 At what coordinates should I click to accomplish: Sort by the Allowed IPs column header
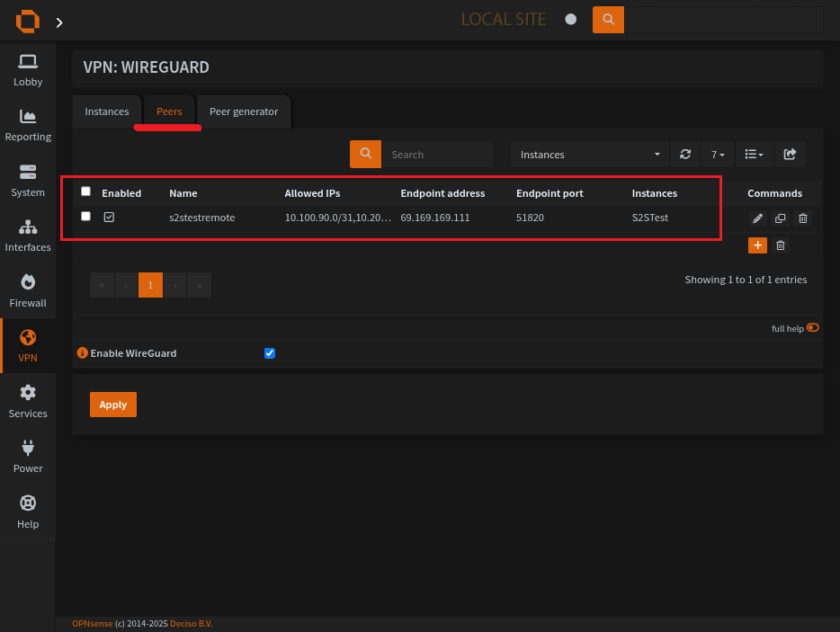(x=312, y=193)
